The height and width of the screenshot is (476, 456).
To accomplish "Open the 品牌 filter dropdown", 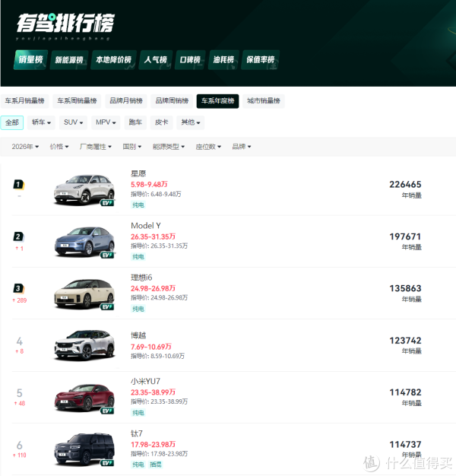I will [x=242, y=147].
